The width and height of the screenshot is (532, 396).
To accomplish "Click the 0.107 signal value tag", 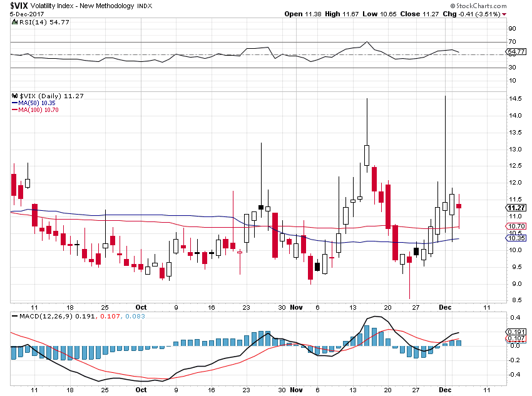I will coord(516,338).
